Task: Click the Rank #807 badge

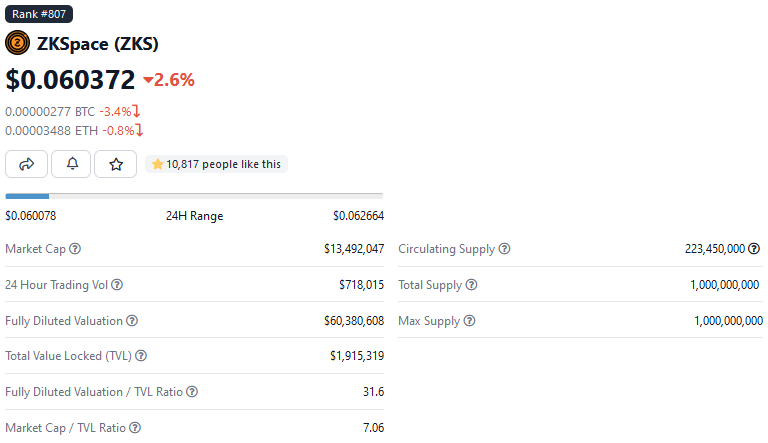Action: click(x=39, y=14)
